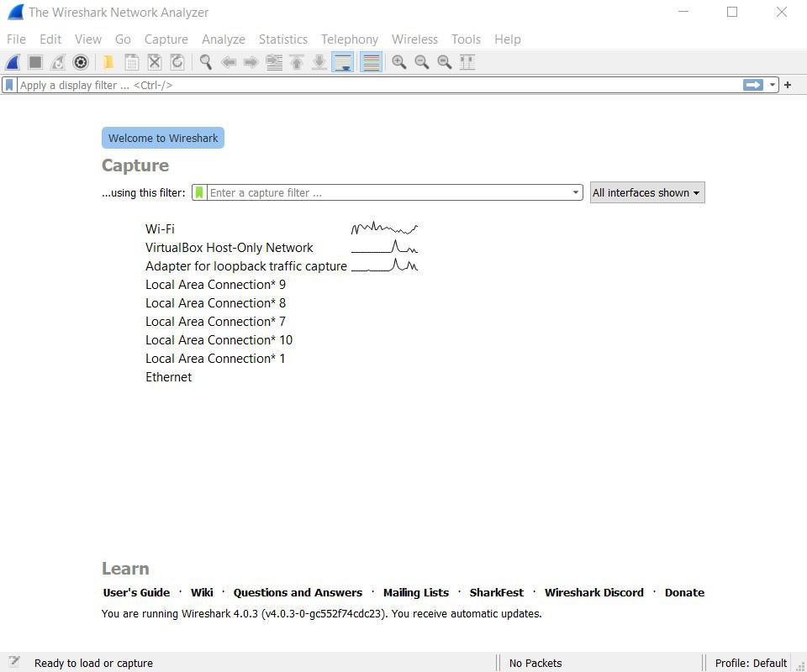807x672 pixels.
Task: Open the View menu
Action: [x=88, y=39]
